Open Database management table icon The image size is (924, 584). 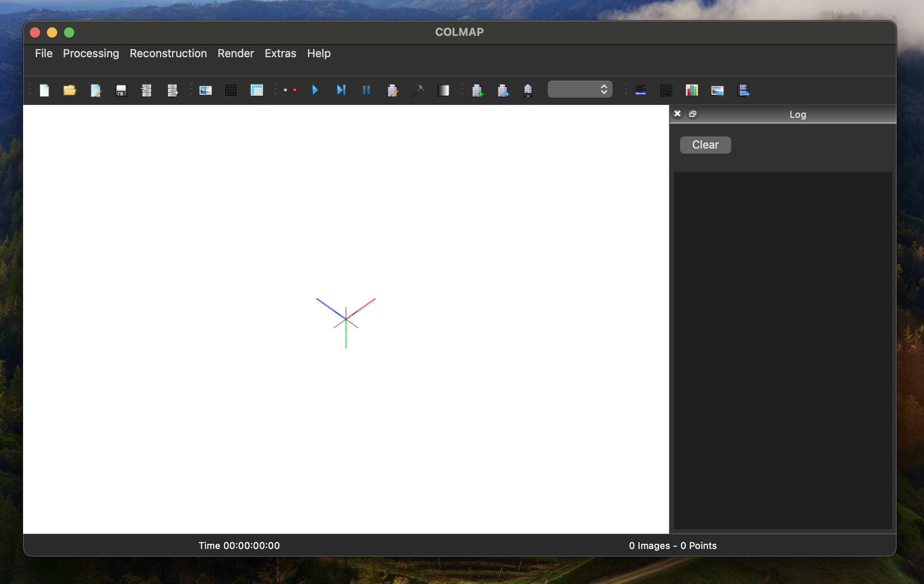coord(256,90)
